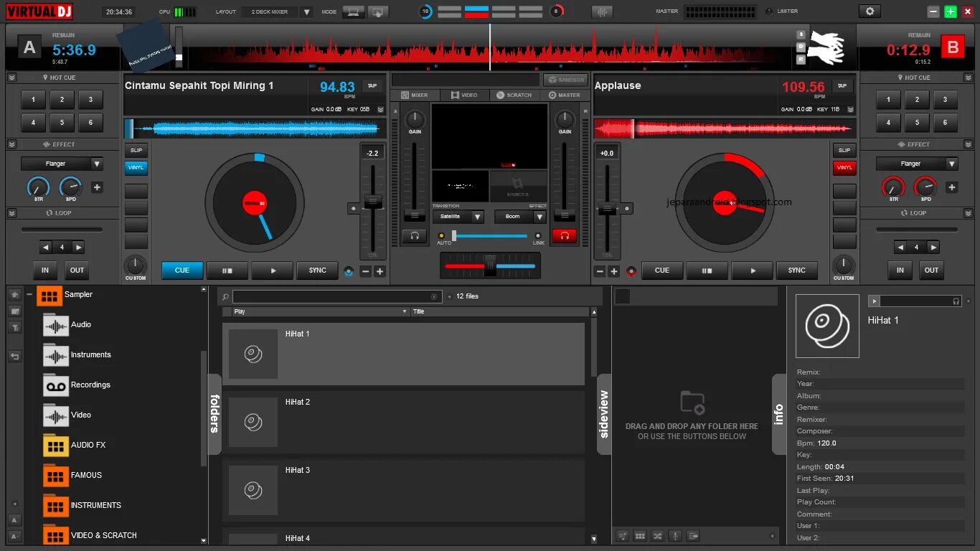Toggle VINYL mode on deck A

(x=136, y=167)
